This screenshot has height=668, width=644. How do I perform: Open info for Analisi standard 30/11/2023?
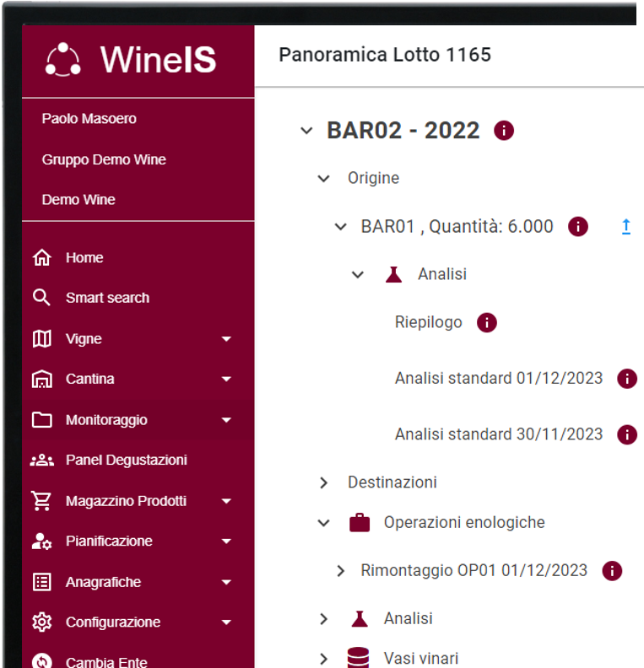(x=626, y=434)
